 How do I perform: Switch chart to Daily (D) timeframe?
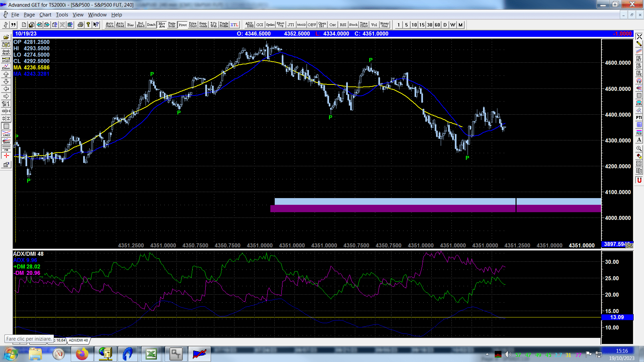445,25
